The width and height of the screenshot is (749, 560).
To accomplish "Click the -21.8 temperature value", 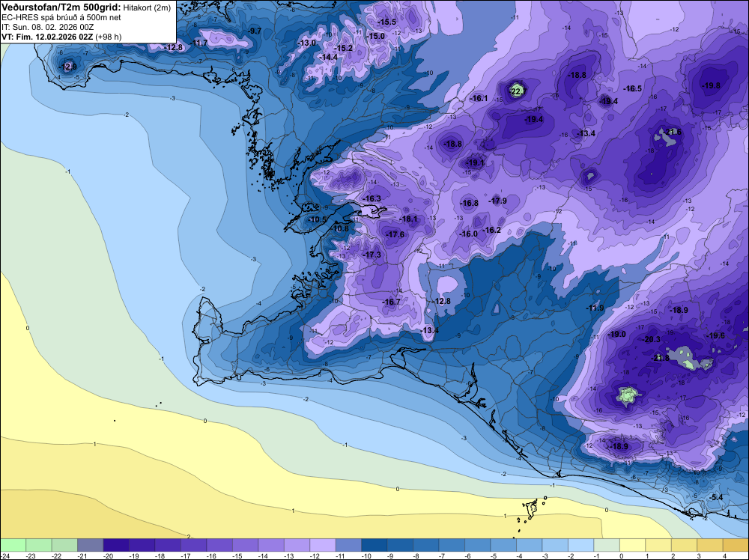I will click(x=661, y=358).
